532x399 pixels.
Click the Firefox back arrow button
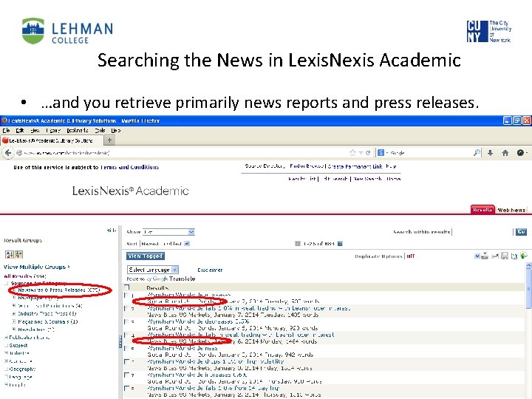(7, 153)
